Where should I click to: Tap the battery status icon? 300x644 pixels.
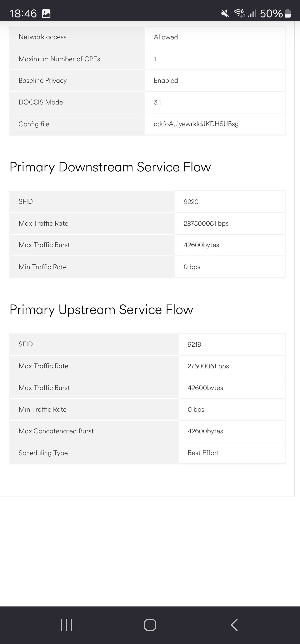[x=288, y=14]
